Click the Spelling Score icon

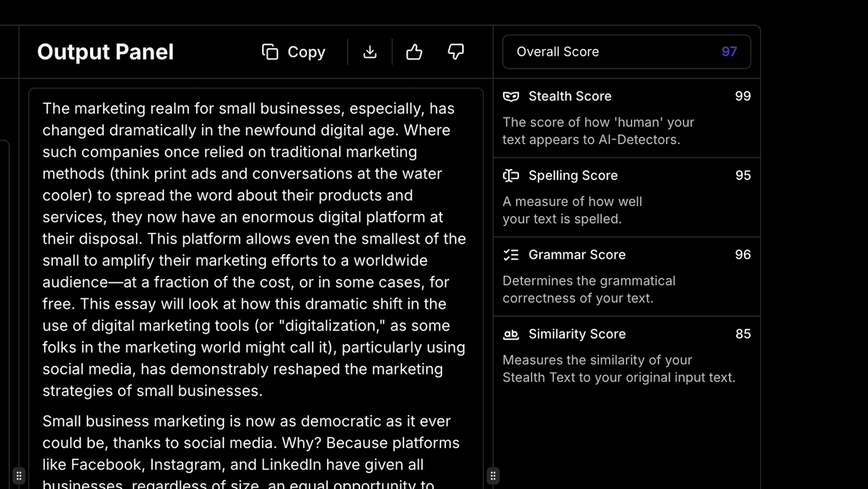pyautogui.click(x=511, y=175)
